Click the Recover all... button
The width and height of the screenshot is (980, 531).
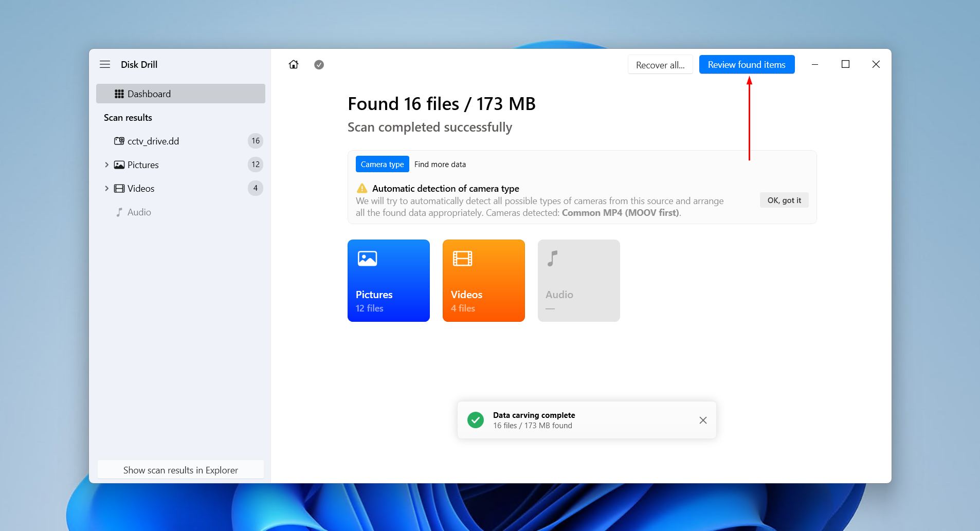(660, 65)
